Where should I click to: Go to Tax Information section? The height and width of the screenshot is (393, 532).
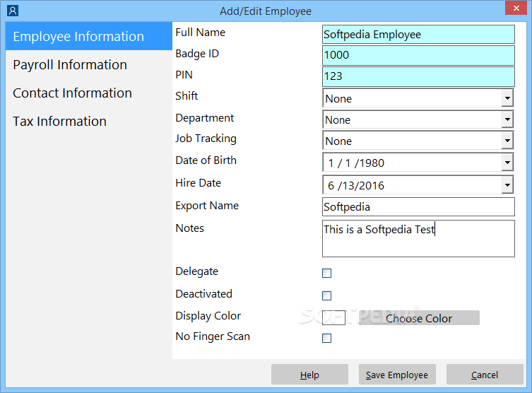pos(89,121)
